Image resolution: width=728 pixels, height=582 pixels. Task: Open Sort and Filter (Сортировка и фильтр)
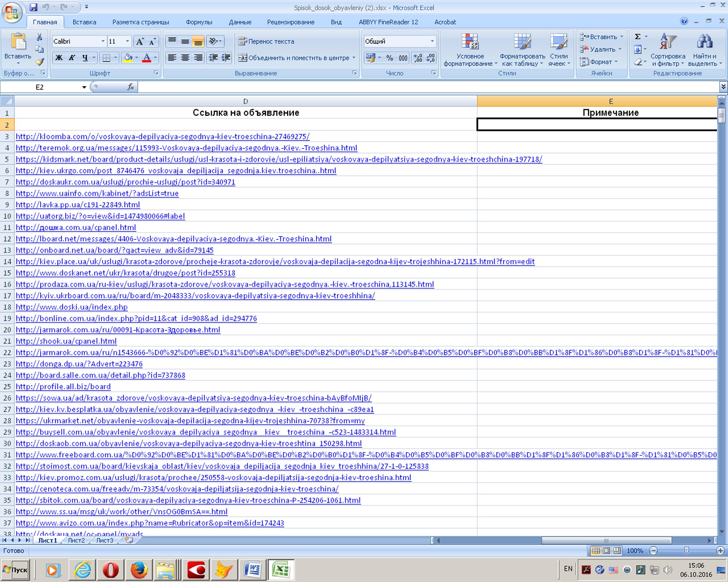coord(668,50)
